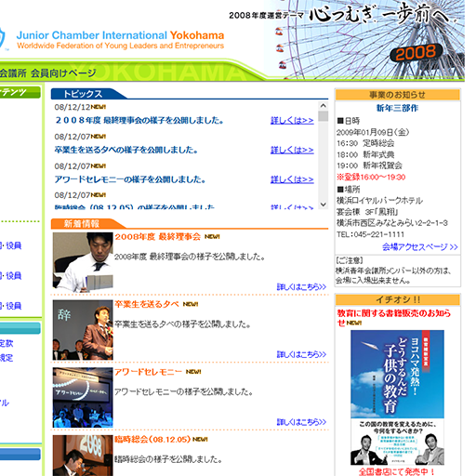This screenshot has height=476, width=476.
Task: Open the 最終理事会 photo thumbnail
Action: pos(83,262)
